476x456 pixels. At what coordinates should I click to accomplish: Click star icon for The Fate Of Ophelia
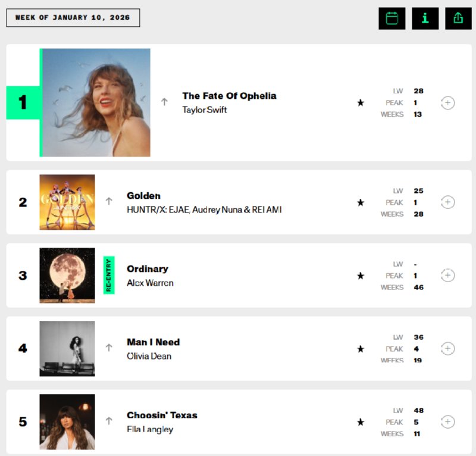pos(361,103)
